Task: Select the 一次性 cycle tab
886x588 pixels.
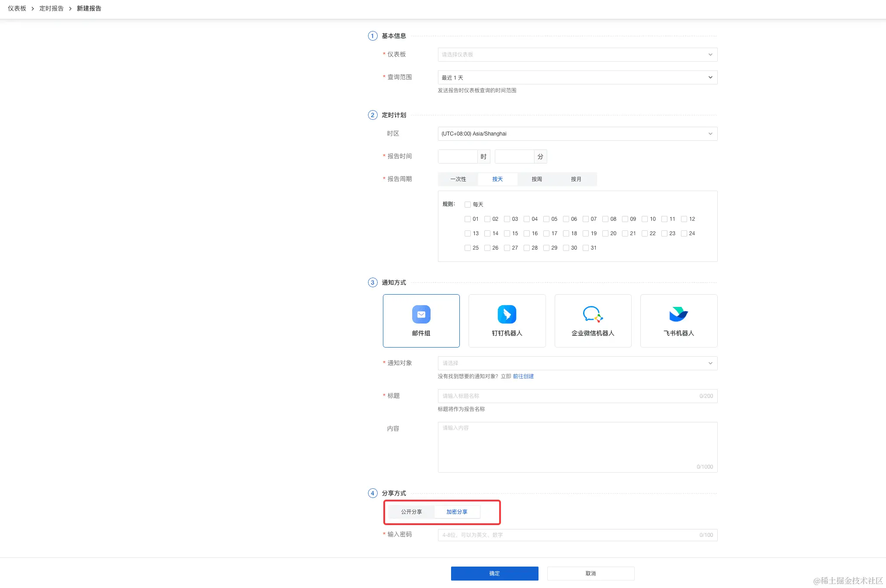Action: pyautogui.click(x=458, y=179)
